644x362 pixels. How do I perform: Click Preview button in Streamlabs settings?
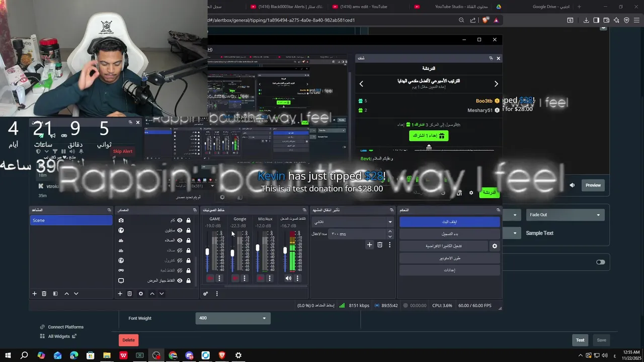point(593,185)
